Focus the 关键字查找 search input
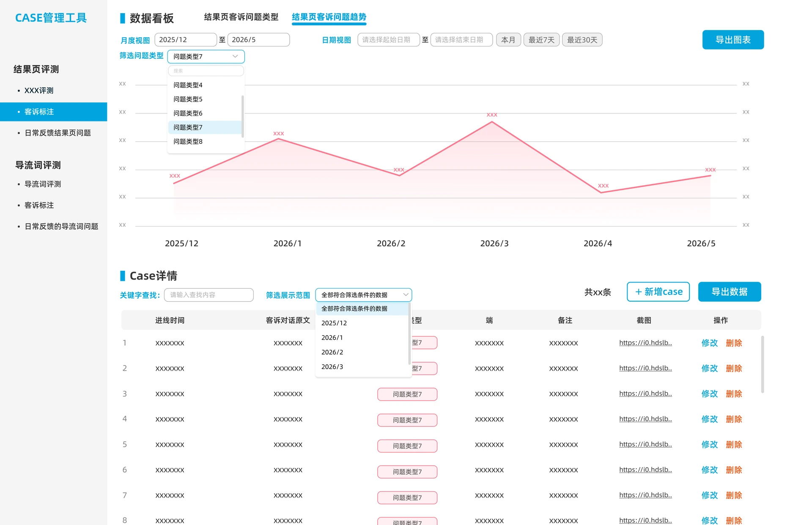 coord(209,295)
